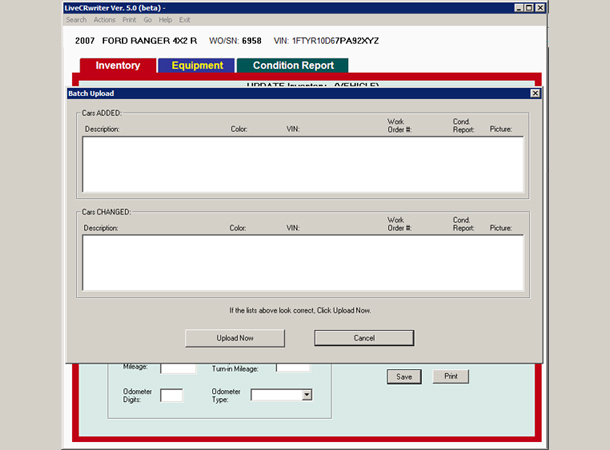Click Cond. Report header in Cars ADDED

463,126
